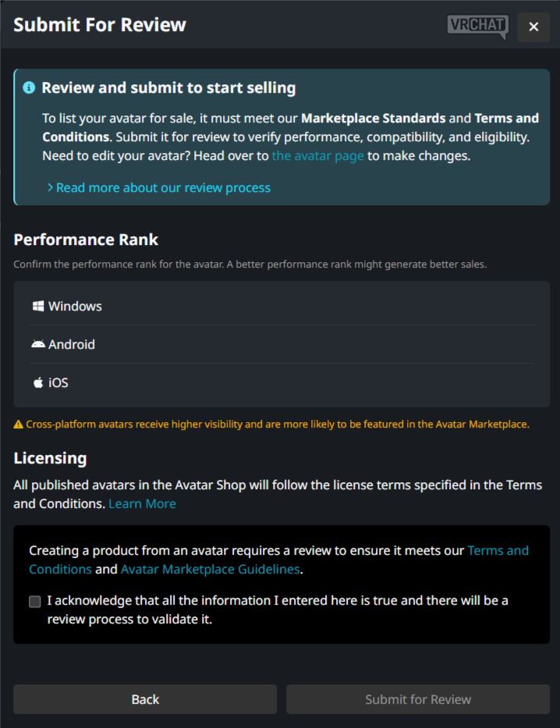Open the avatar page link

coord(317,155)
